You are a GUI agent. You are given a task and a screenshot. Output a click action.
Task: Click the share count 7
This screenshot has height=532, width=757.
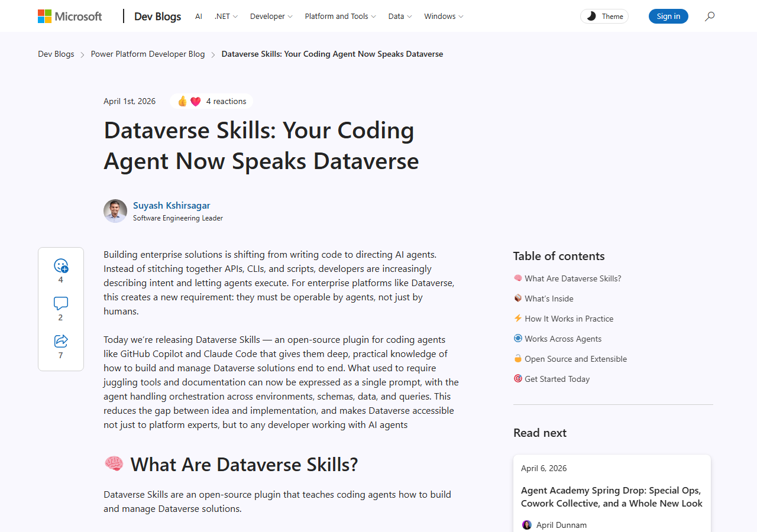coord(60,355)
